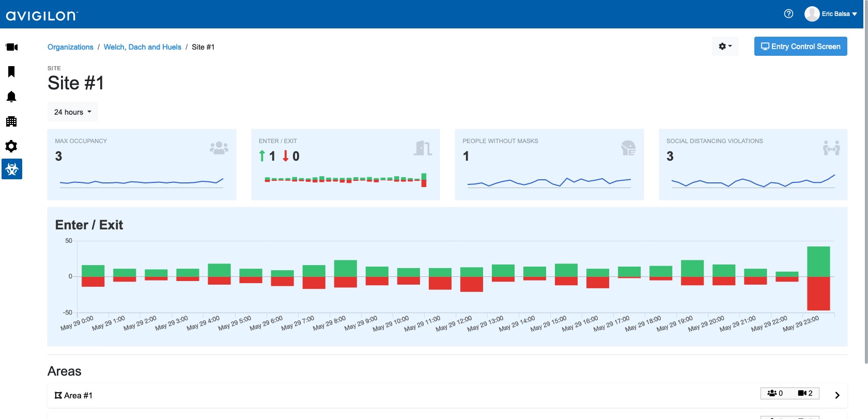Image resolution: width=868 pixels, height=419 pixels.
Task: Select the Social Distancing Violations card
Action: pyautogui.click(x=753, y=164)
